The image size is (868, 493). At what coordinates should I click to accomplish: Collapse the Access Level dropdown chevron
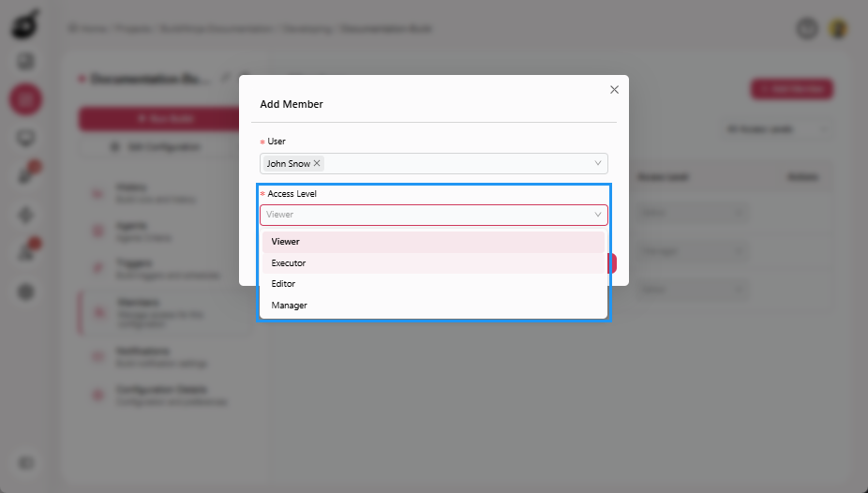tap(598, 215)
